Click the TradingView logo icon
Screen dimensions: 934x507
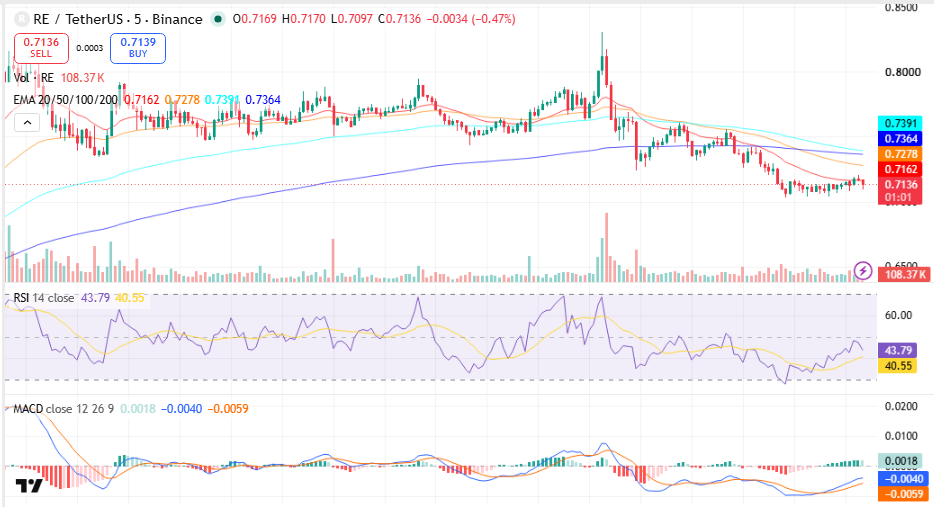(x=29, y=486)
